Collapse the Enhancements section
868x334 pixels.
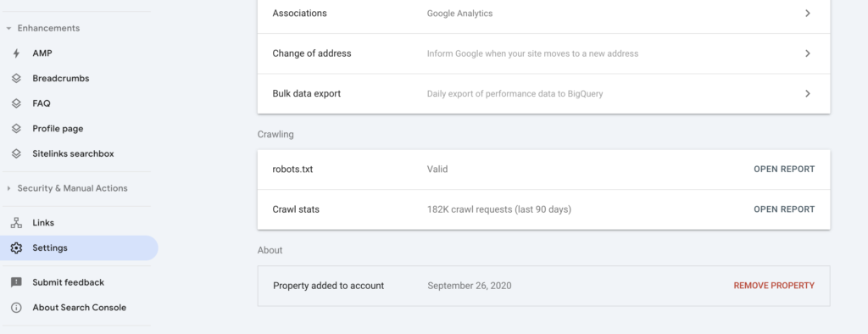point(8,28)
